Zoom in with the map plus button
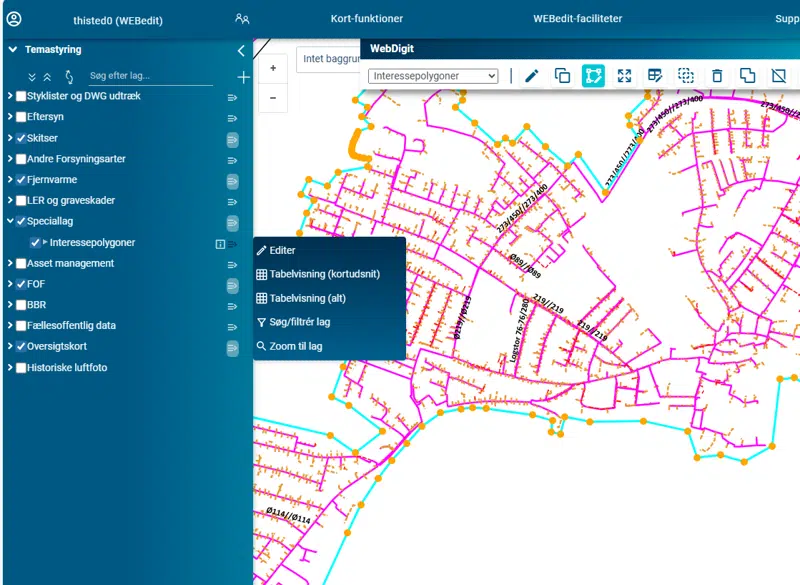The width and height of the screenshot is (800, 585). (273, 69)
